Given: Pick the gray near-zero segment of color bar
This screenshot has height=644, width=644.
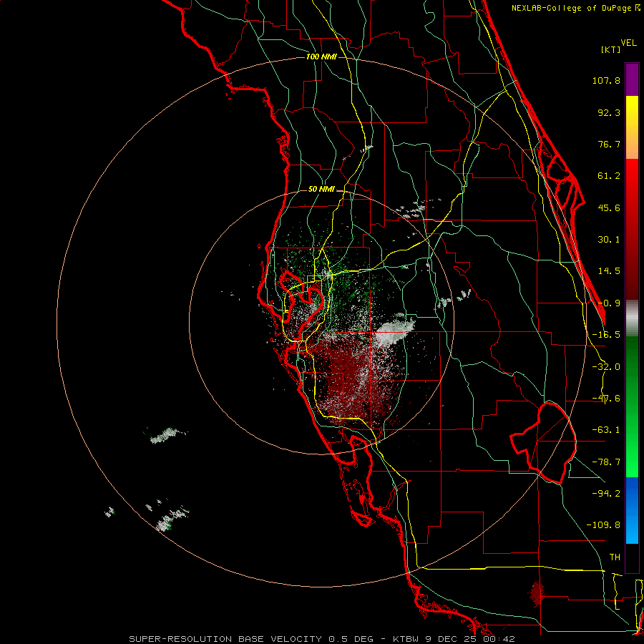Looking at the screenshot, I should click(x=632, y=318).
